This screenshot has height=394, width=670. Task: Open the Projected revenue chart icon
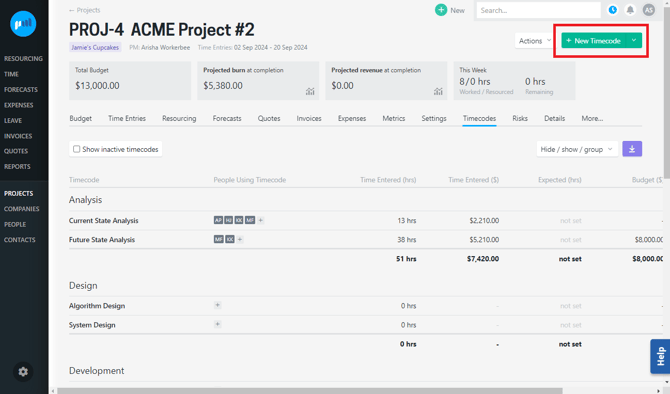click(x=438, y=91)
